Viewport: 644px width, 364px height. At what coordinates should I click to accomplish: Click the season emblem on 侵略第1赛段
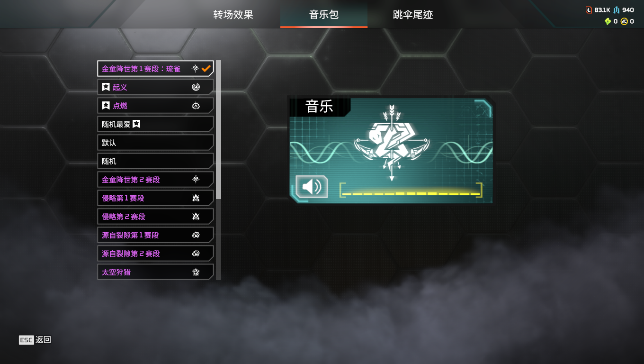coord(196,198)
